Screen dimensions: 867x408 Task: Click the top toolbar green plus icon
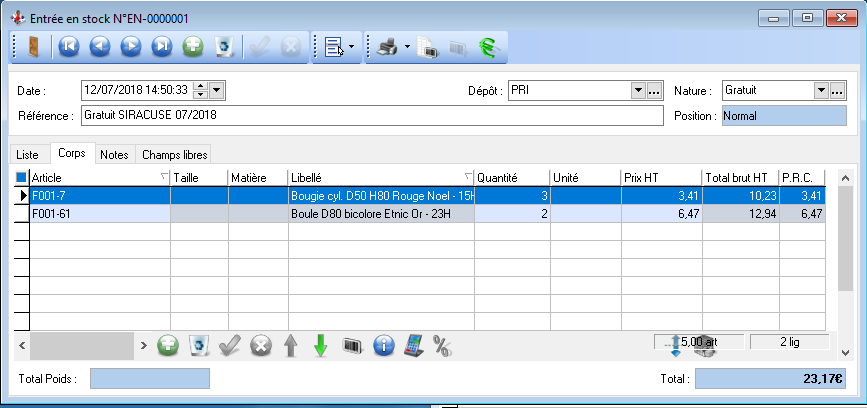pos(194,46)
